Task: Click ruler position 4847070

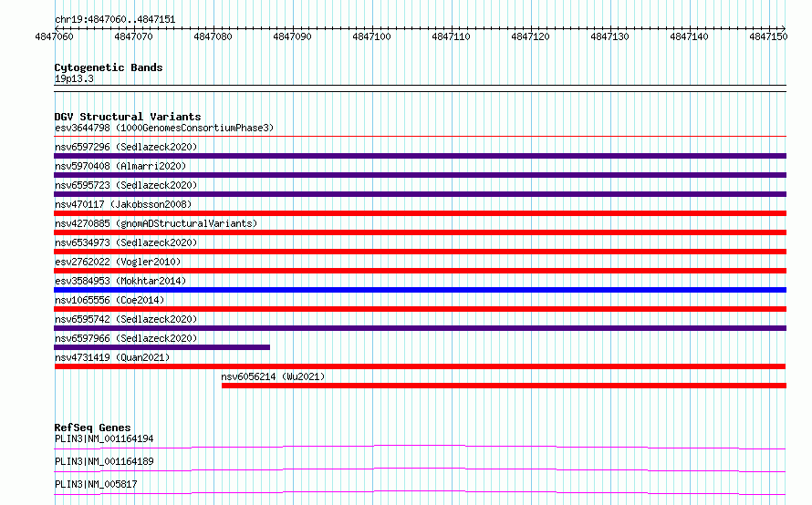Action: (x=133, y=36)
